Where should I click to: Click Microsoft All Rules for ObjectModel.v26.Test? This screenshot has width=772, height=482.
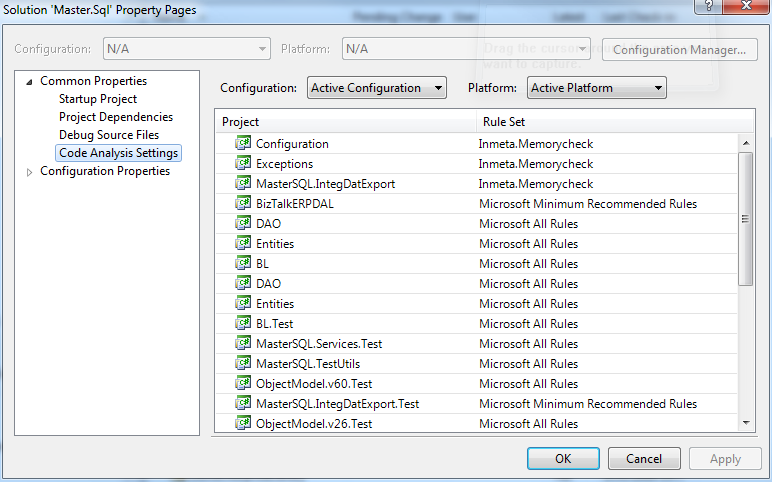click(x=528, y=424)
